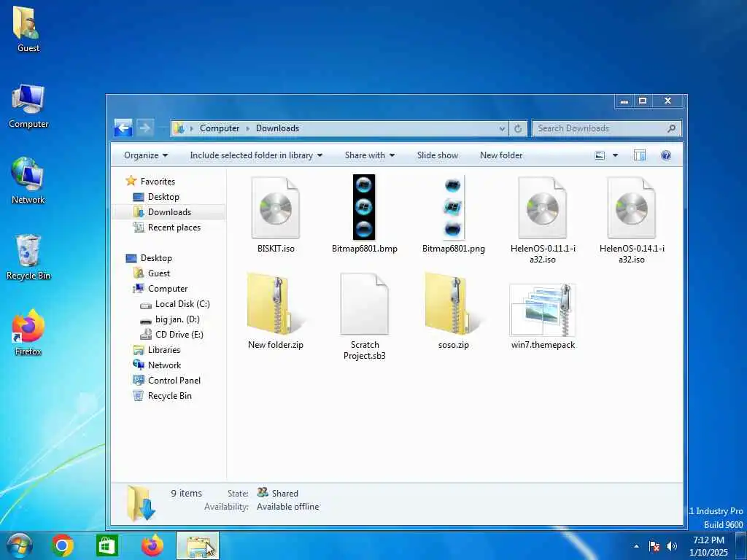Select the New folder.zip archive
Screen dimensions: 747x560
click(x=275, y=304)
